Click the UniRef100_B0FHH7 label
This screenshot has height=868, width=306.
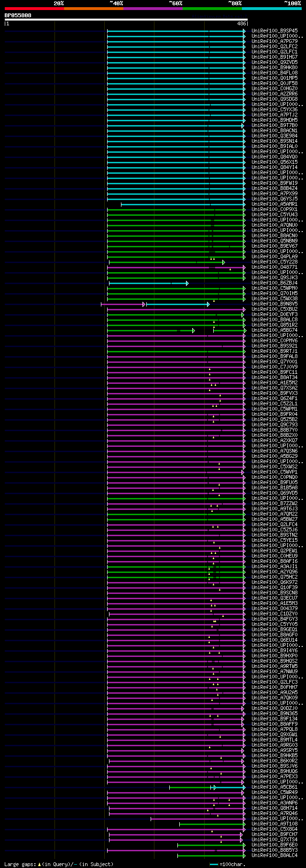tap(274, 687)
